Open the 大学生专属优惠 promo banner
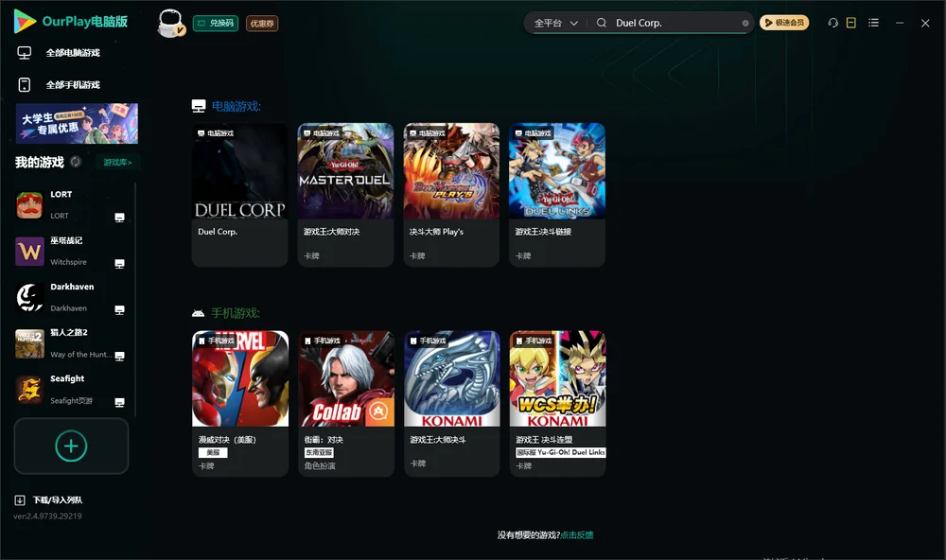 coord(77,124)
